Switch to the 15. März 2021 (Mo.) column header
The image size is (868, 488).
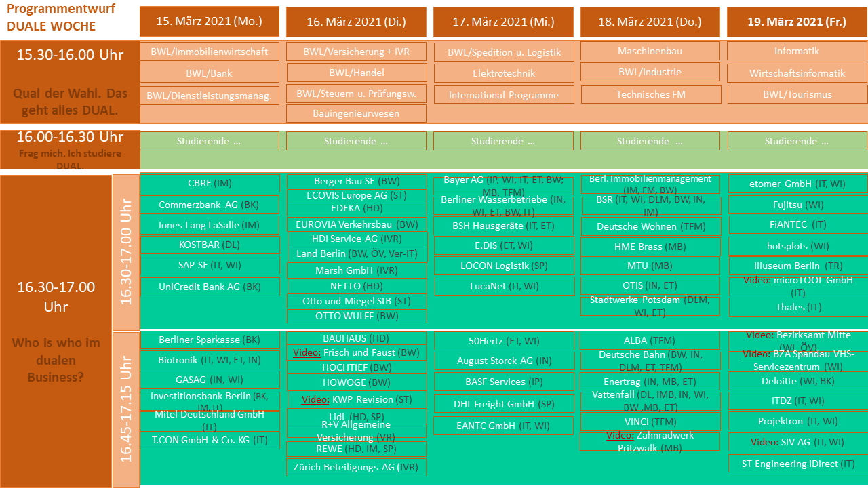point(209,22)
